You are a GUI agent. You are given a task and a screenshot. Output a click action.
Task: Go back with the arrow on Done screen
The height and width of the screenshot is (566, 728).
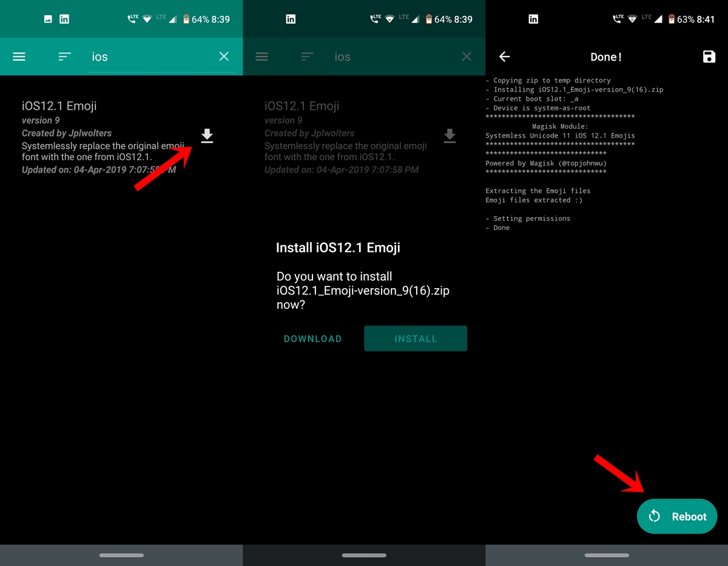click(504, 56)
